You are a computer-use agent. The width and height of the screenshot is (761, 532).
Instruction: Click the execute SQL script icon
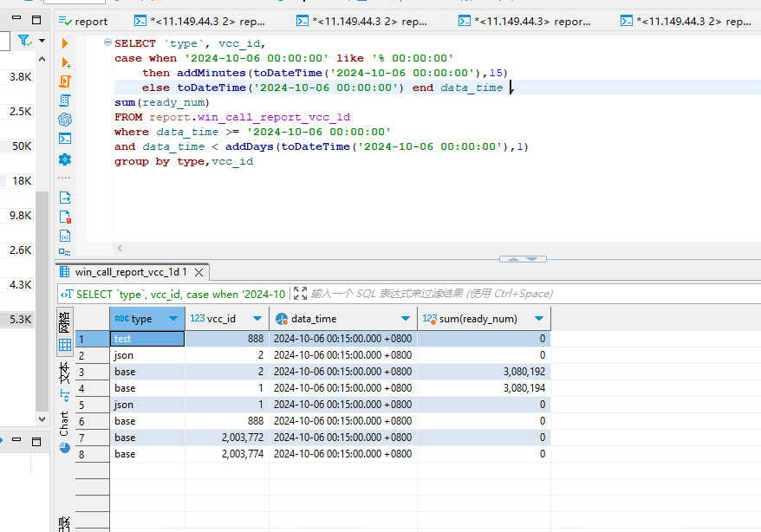(65, 81)
